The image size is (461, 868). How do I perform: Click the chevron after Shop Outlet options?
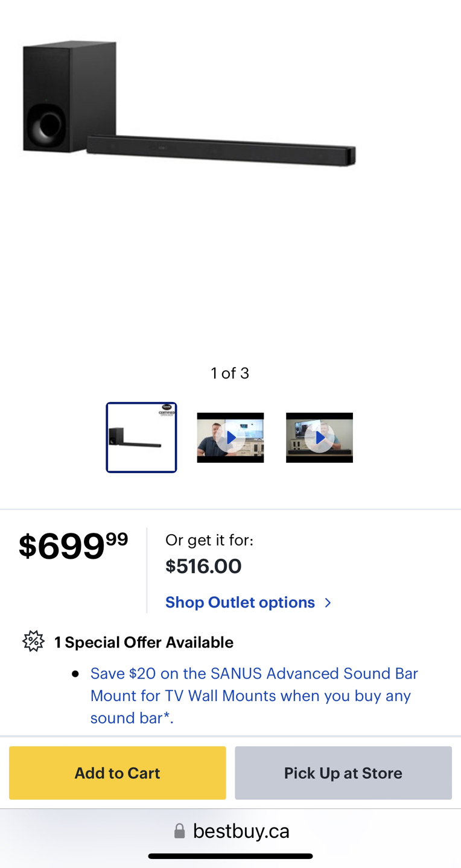328,603
